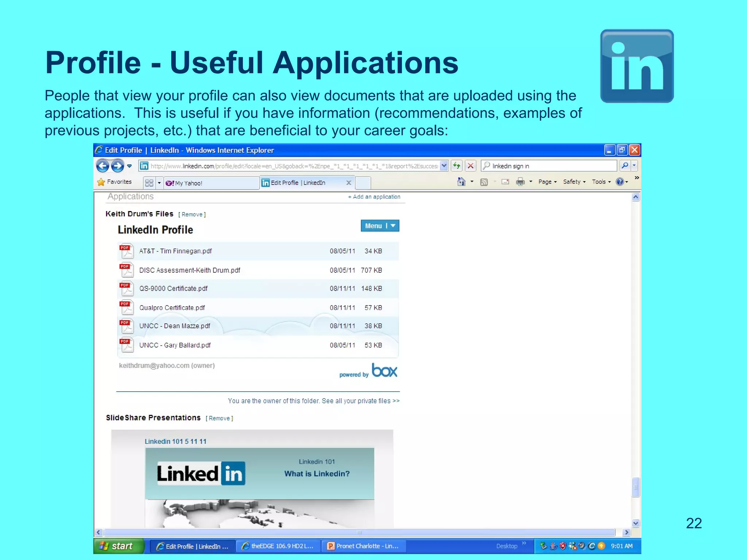Screen dimensions: 747x560
Task: Open DISC Assessment-Keith Drum.pdf file name
Action: [x=190, y=270]
